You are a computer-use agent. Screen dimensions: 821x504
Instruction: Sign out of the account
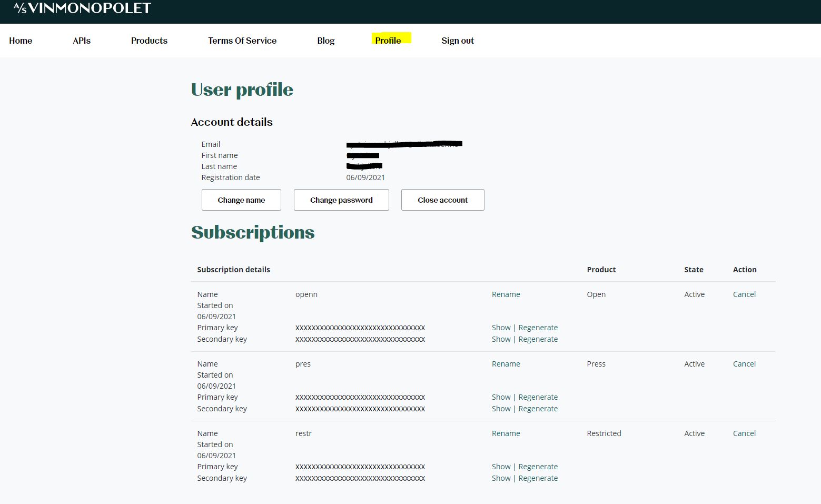pyautogui.click(x=458, y=41)
